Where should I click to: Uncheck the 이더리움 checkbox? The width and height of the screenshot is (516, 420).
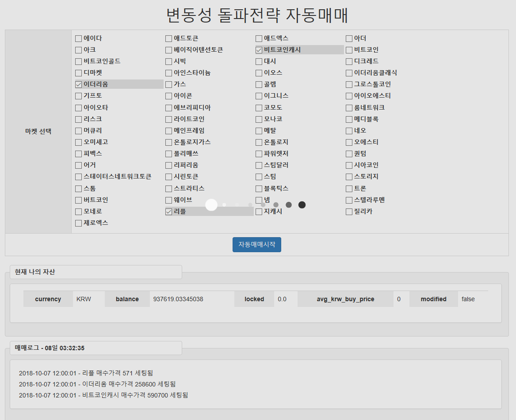pyautogui.click(x=78, y=84)
